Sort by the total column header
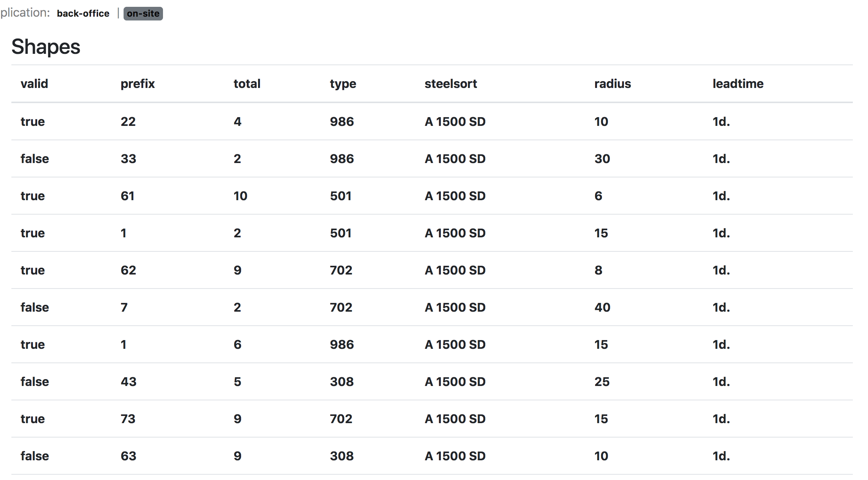Image resolution: width=868 pixels, height=480 pixels. [x=247, y=84]
